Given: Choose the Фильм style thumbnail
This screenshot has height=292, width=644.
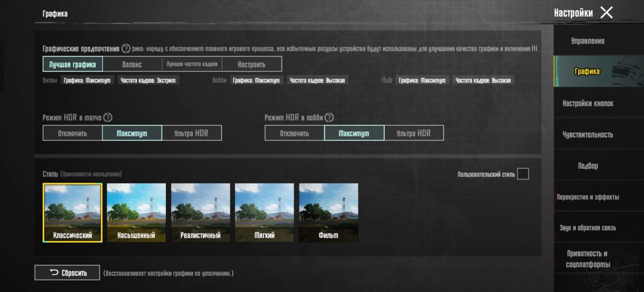Looking at the screenshot, I should coord(328,213).
